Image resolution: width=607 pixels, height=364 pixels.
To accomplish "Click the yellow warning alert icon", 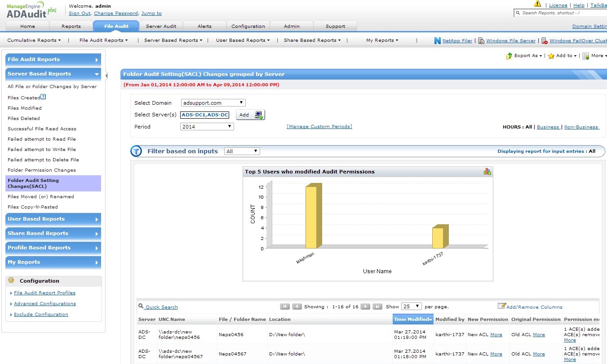I will point(537,4).
